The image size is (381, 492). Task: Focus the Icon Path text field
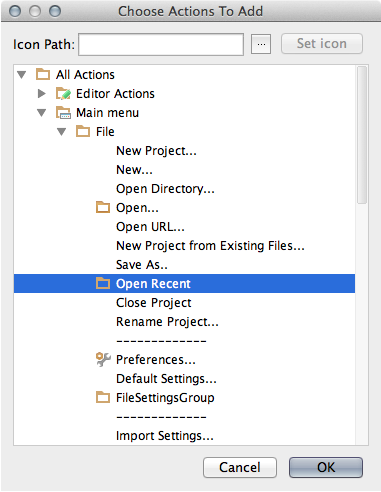pyautogui.click(x=161, y=44)
